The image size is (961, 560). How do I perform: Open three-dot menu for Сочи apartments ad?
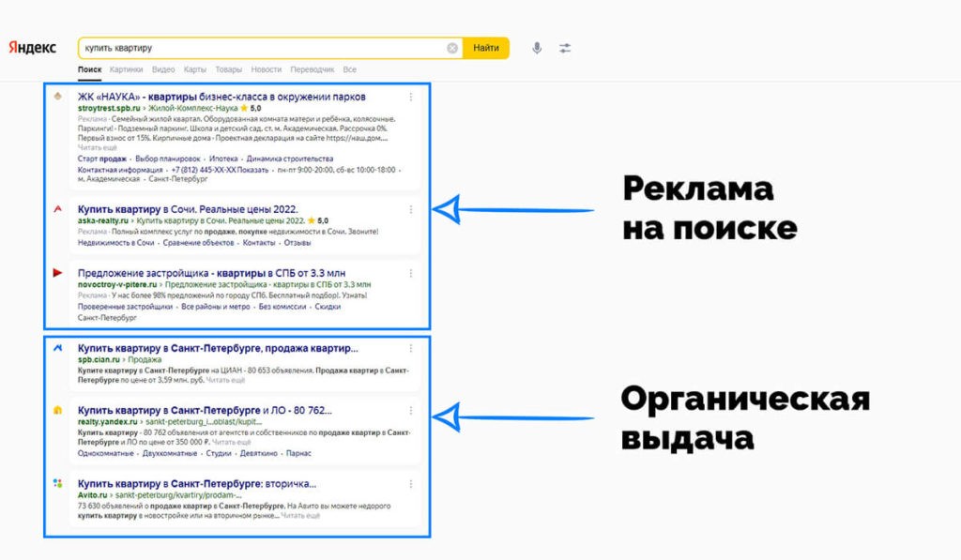pos(411,209)
